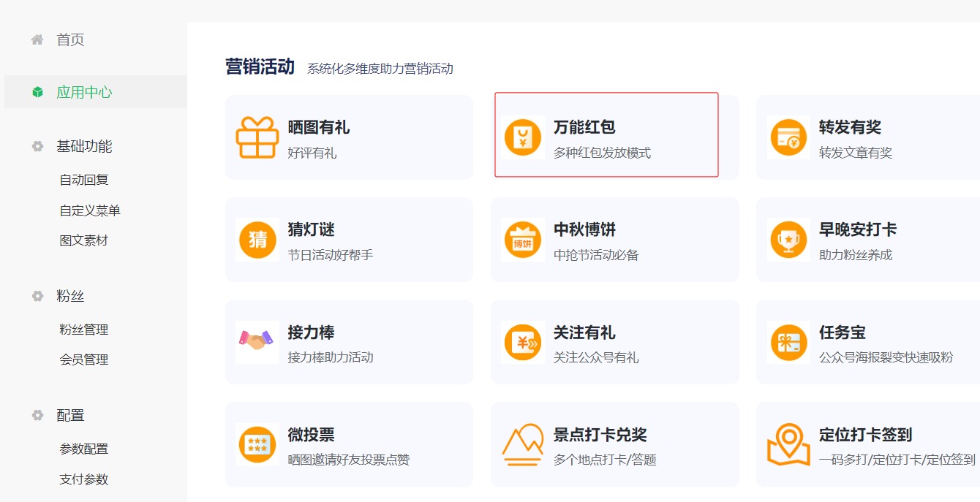Click the 猜灯谜 orange 猜 icon
Viewport: 980px width, 502px height.
[257, 239]
